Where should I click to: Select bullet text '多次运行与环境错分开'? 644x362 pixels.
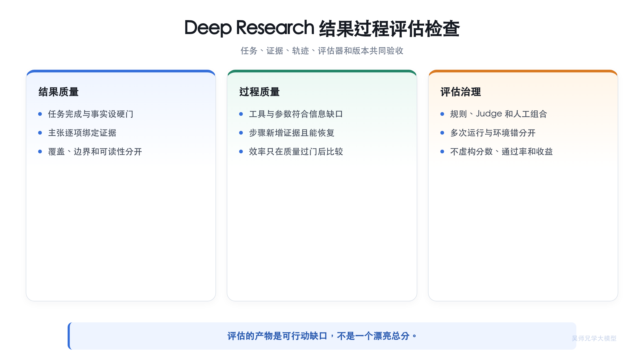[493, 133]
